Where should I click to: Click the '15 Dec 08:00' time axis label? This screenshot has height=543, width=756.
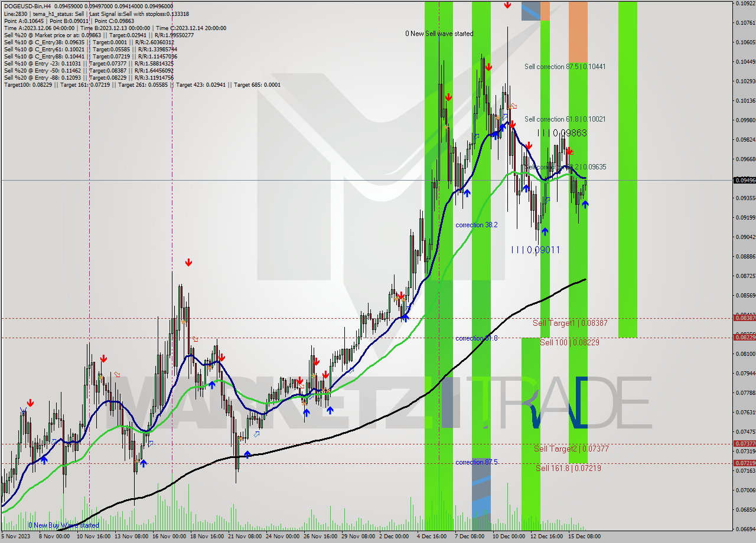[x=584, y=537]
